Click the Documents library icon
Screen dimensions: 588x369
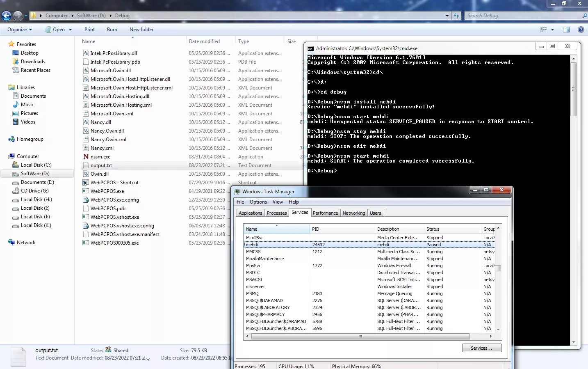pos(16,96)
